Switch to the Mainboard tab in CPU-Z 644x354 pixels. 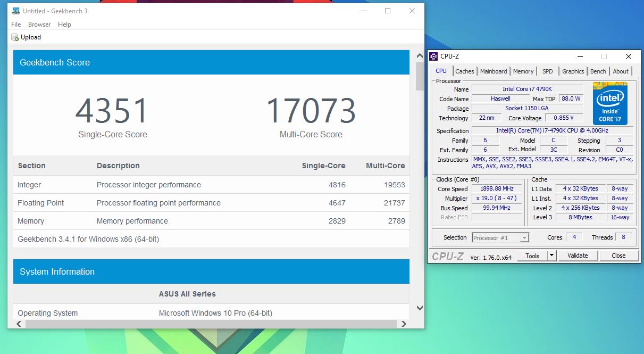(x=494, y=71)
